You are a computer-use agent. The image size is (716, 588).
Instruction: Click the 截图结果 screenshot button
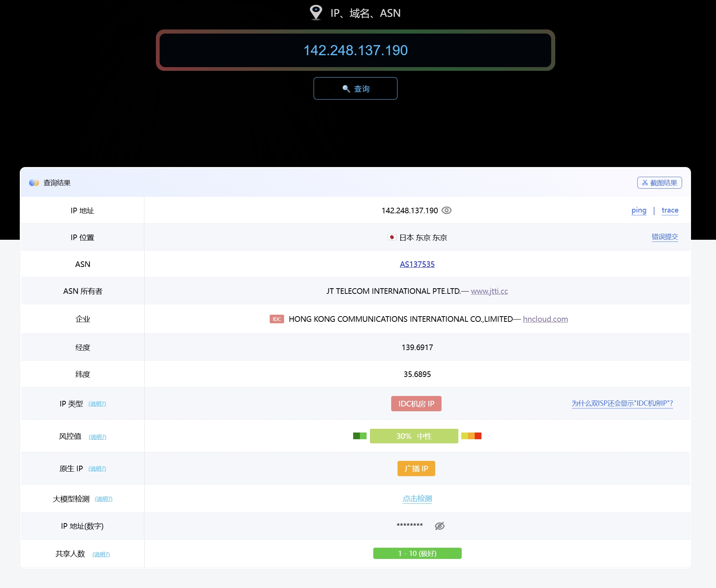click(x=659, y=183)
